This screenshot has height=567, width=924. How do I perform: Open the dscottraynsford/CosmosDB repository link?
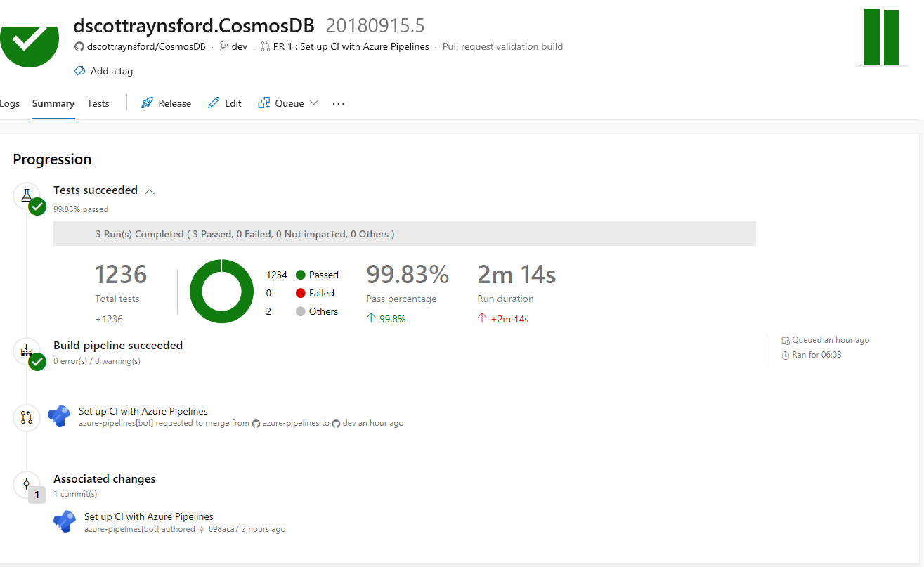(145, 46)
